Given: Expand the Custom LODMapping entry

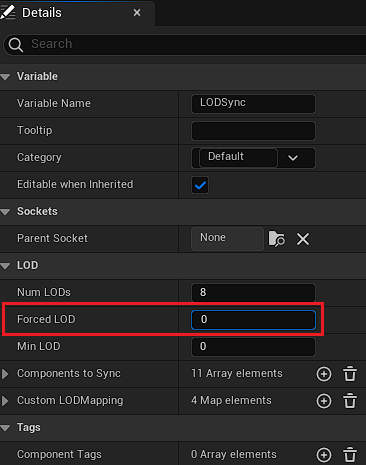Looking at the screenshot, I should tap(5, 401).
